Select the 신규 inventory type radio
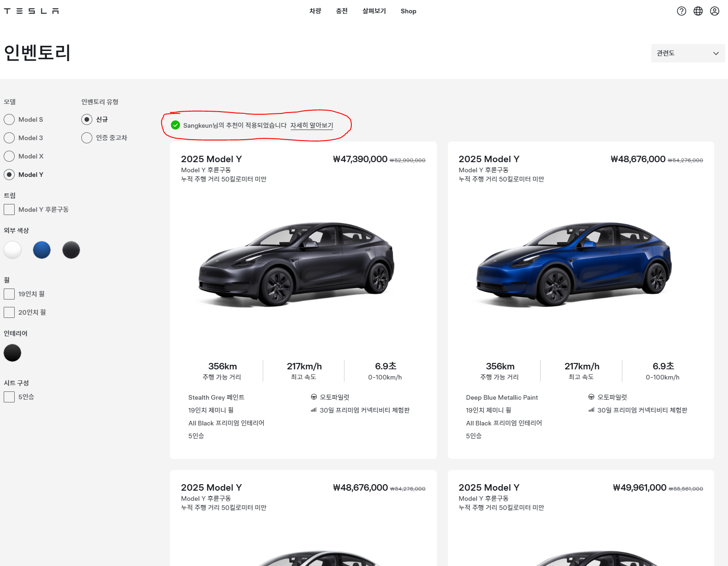The height and width of the screenshot is (566, 728). (87, 119)
